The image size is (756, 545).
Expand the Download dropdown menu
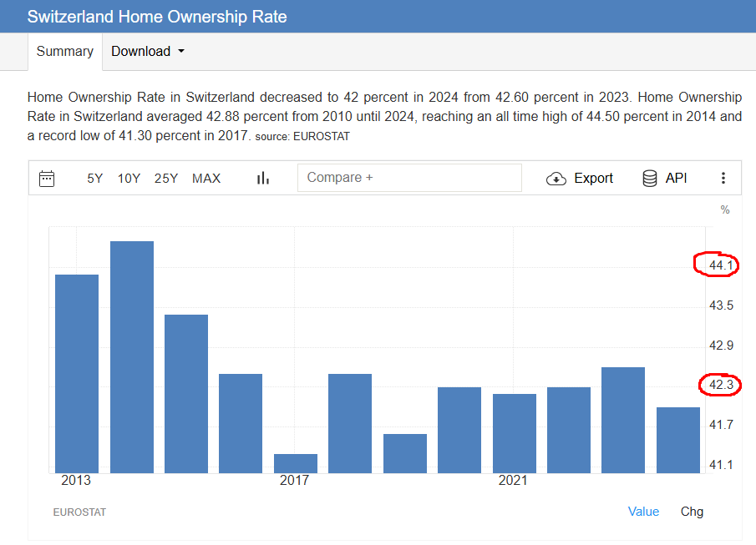[x=148, y=52]
